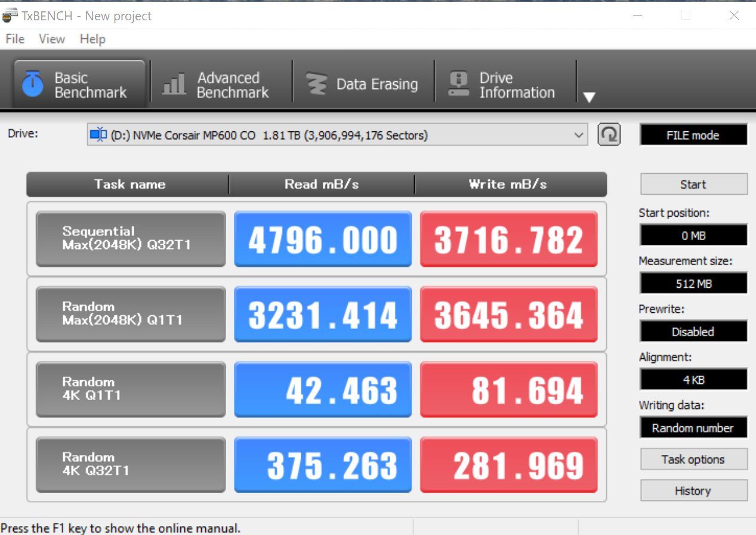Open the Drive selection dropdown

click(578, 135)
